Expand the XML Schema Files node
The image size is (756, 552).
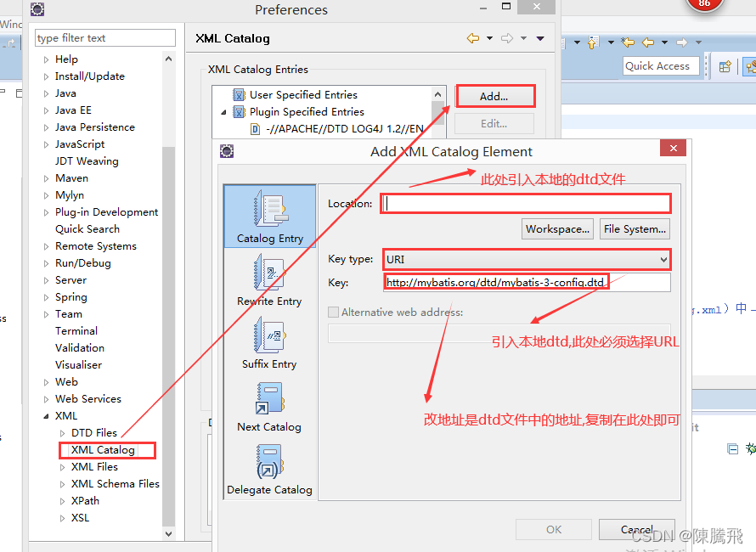62,484
